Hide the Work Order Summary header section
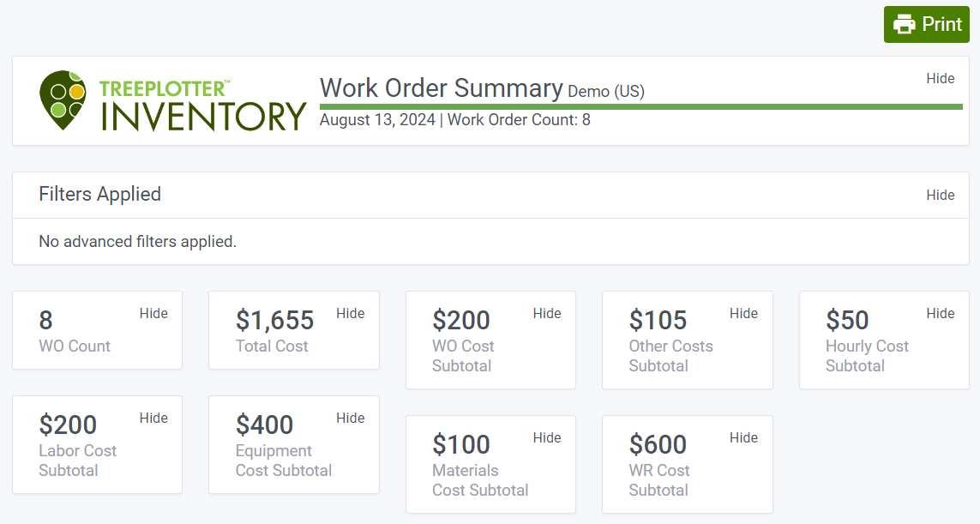 point(941,78)
